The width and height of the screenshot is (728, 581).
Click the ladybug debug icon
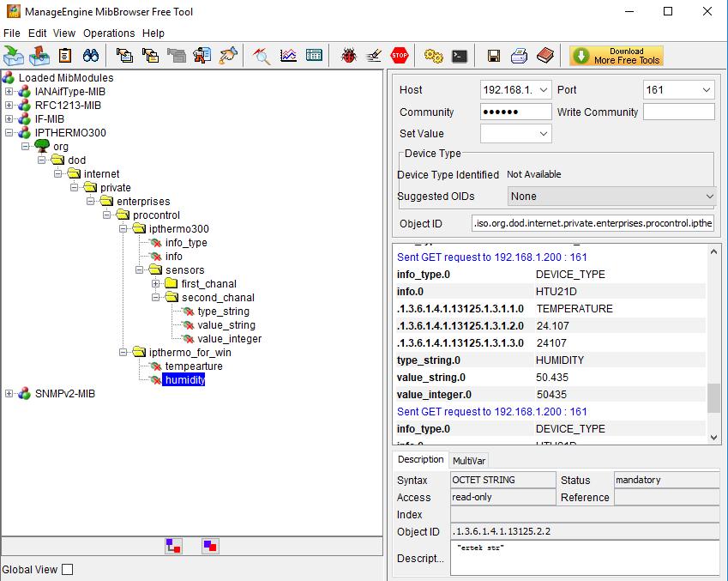[348, 56]
